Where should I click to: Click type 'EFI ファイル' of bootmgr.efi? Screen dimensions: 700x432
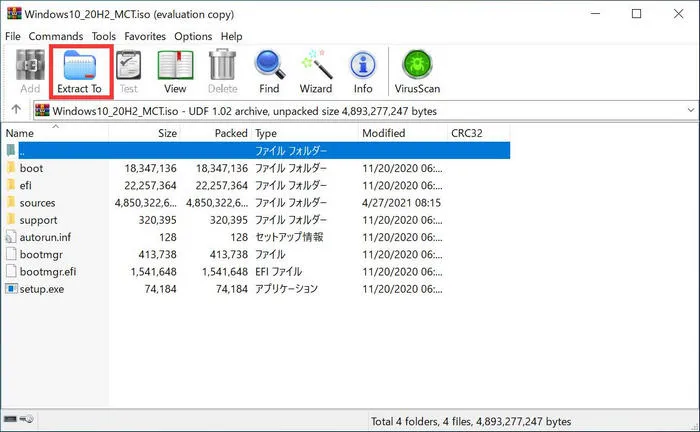click(x=279, y=271)
